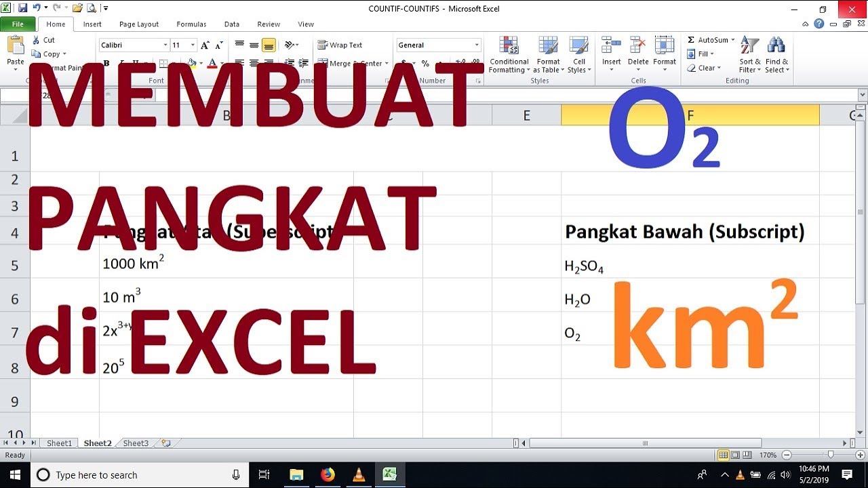This screenshot has height=488, width=868.
Task: Switch to Sheet1
Action: [59, 443]
